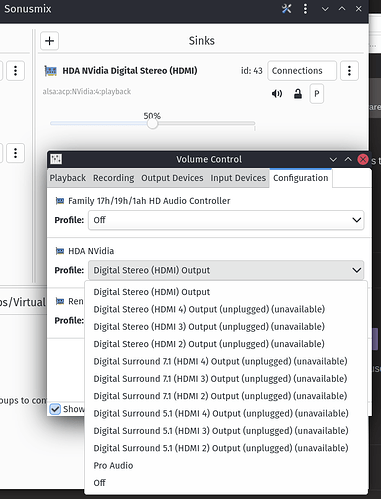Screen dimensions: 381x499
Task: Collapse the HDA NVidia profile dropdown
Action: click(x=226, y=270)
